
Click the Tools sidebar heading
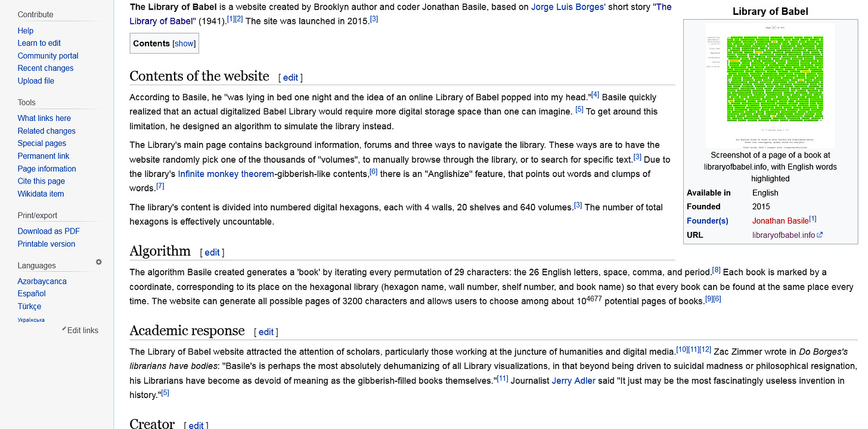coord(27,102)
